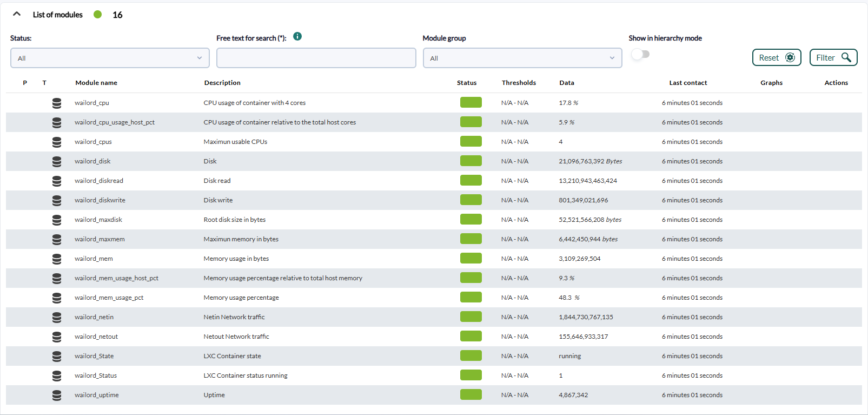Screen dimensions: 868x415
Task: Click the data value 3,109,269,504
Action: pyautogui.click(x=580, y=259)
